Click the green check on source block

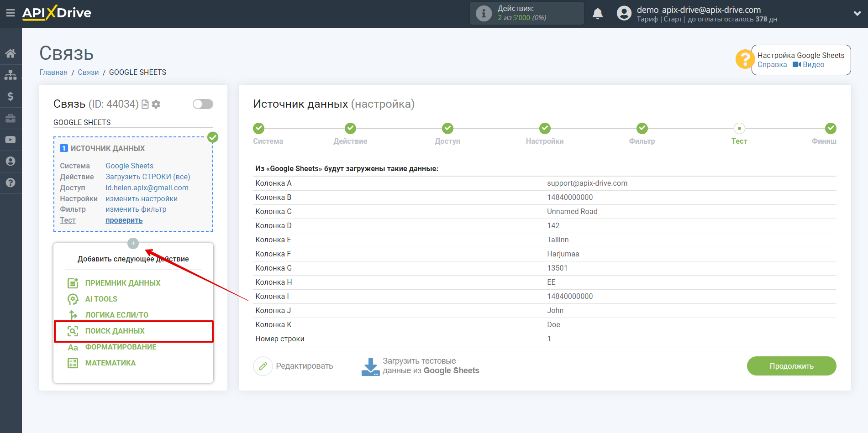click(213, 137)
